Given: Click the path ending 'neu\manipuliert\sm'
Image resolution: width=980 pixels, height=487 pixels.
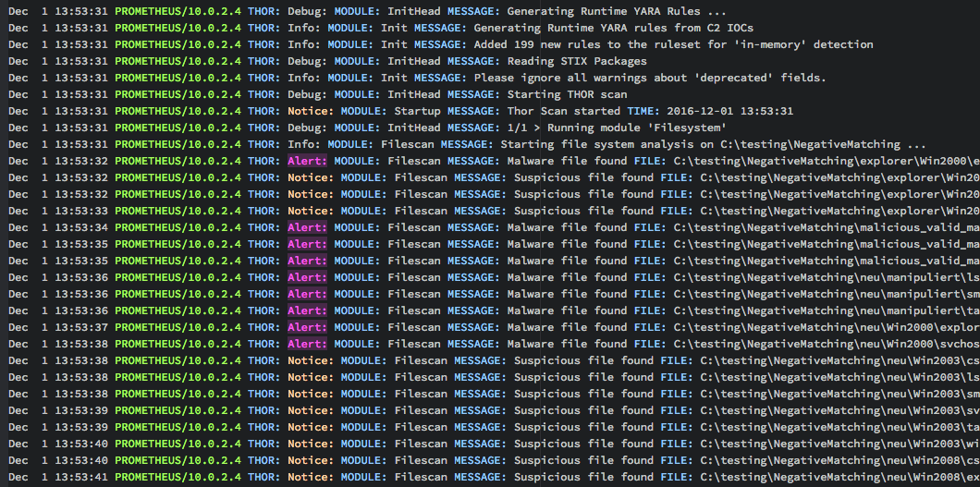Looking at the screenshot, I should tap(827, 294).
